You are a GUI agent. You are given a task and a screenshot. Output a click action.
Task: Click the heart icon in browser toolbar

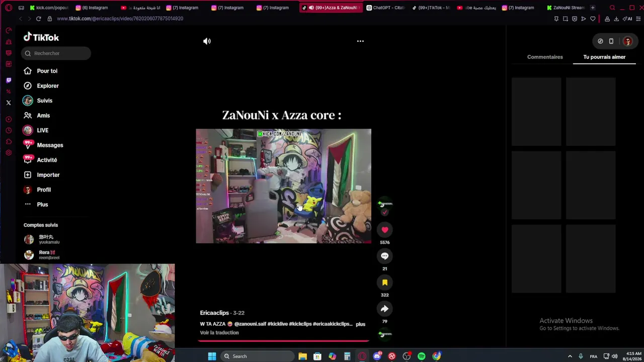(x=593, y=19)
